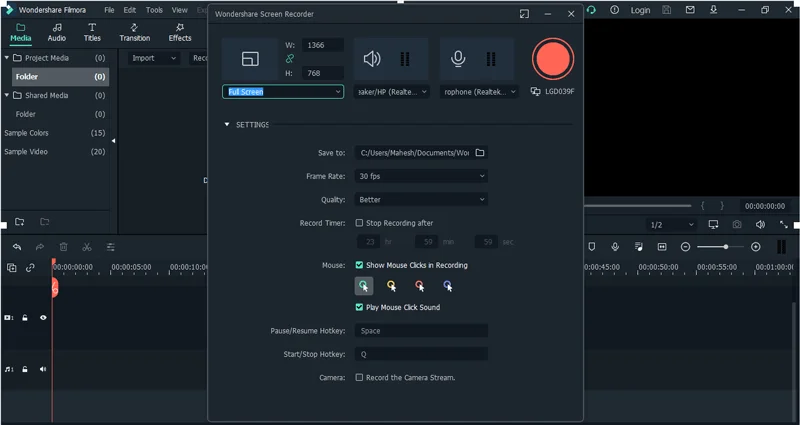
Task: Click the delete trash icon in timeline toolbar
Action: click(63, 247)
